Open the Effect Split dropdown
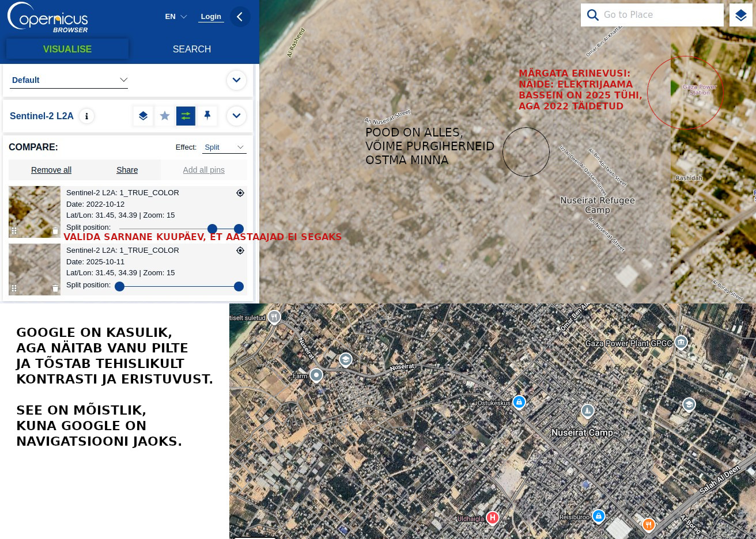 tap(224, 147)
